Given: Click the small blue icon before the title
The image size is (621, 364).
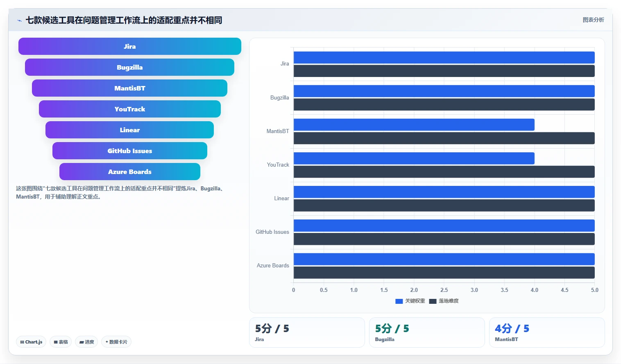Looking at the screenshot, I should click(x=19, y=20).
